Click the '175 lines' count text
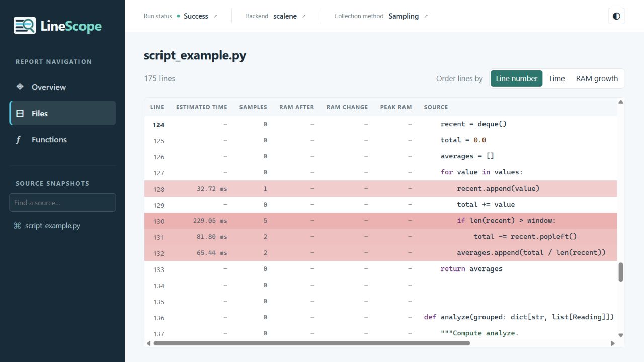The width and height of the screenshot is (644, 362). point(159,78)
